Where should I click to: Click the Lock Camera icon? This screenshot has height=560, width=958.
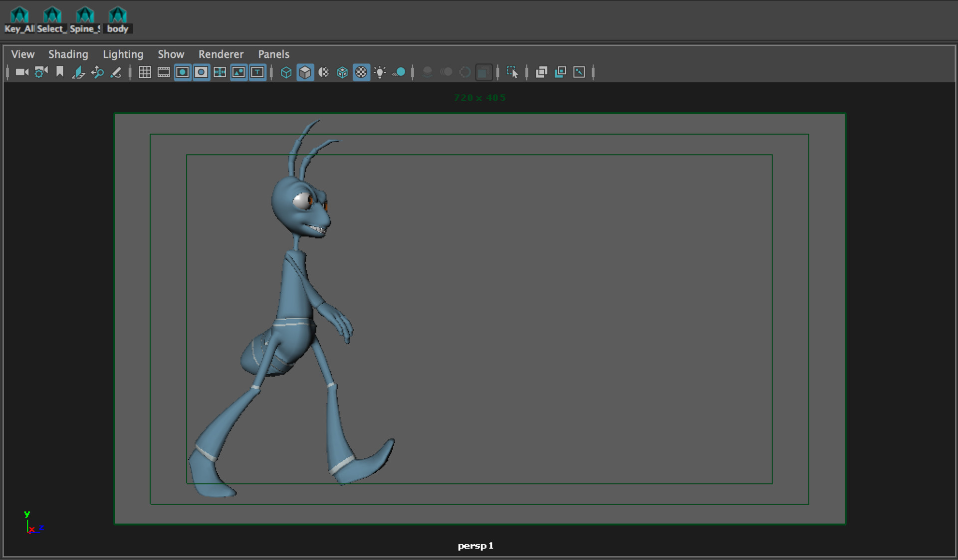pyautogui.click(x=41, y=72)
